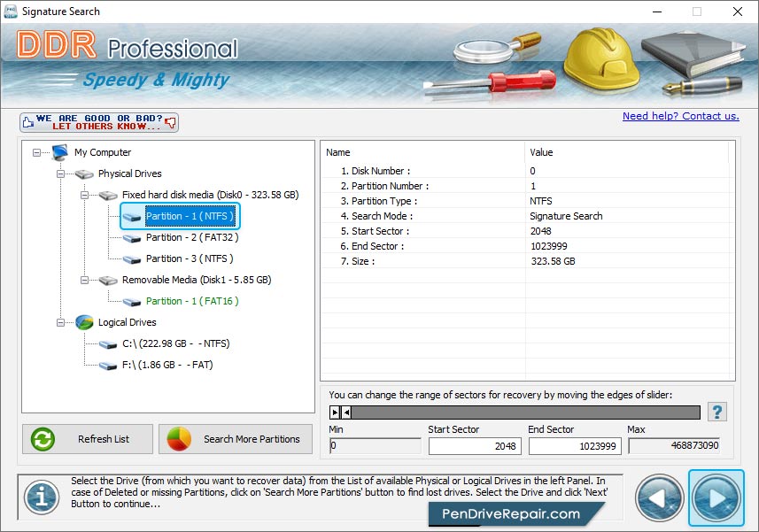759x532 pixels.
Task: Click the Logical Drives globe icon
Action: pyautogui.click(x=84, y=322)
